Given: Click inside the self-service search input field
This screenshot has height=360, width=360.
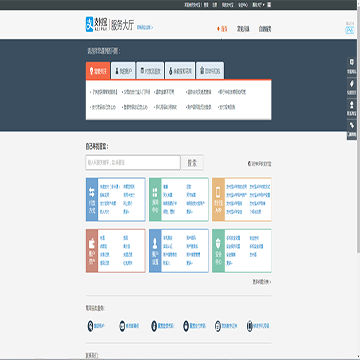Looking at the screenshot, I should [133, 163].
